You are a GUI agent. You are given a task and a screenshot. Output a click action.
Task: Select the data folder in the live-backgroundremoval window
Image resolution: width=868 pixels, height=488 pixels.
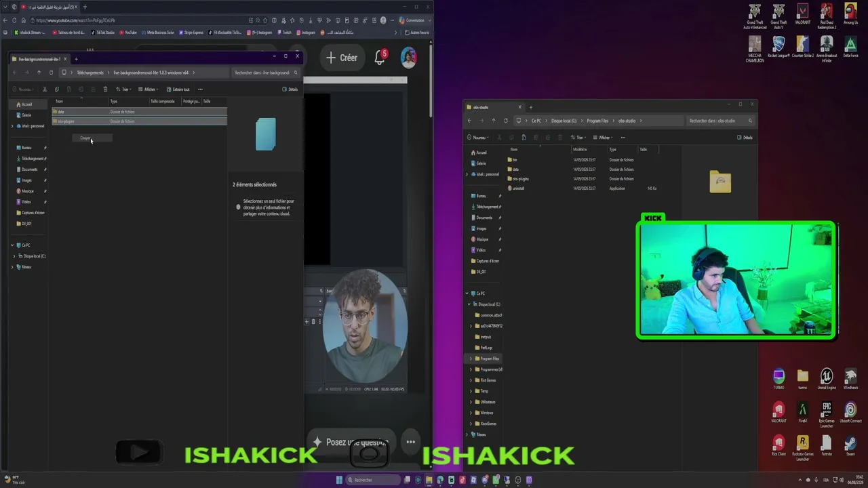click(x=139, y=112)
